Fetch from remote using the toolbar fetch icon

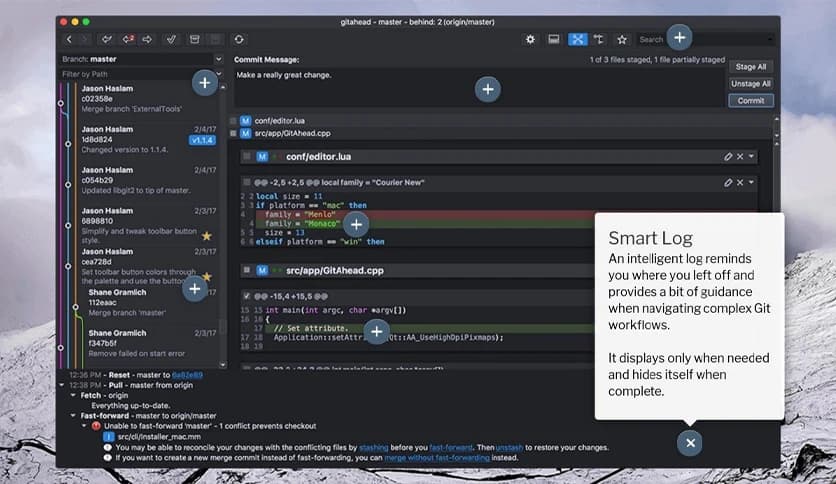(x=107, y=39)
